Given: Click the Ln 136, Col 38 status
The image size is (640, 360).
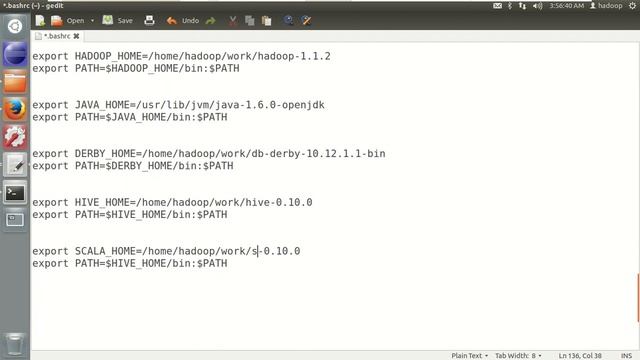Looking at the screenshot, I should (x=580, y=356).
